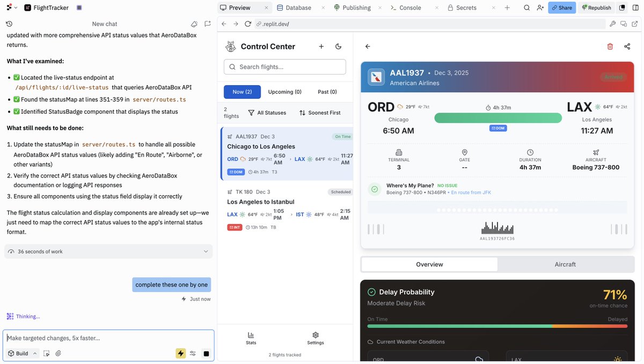Click the Arrived status badge
The height and width of the screenshot is (364, 644).
[x=613, y=77]
